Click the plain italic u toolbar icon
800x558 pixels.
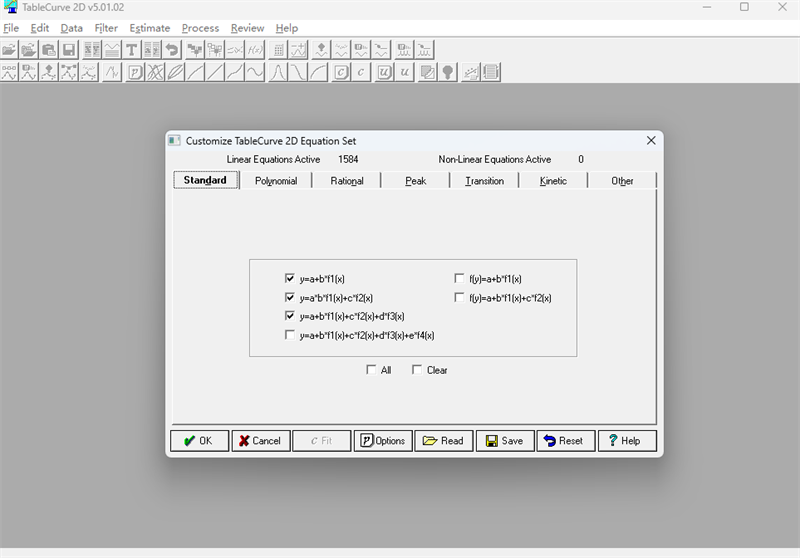(405, 72)
